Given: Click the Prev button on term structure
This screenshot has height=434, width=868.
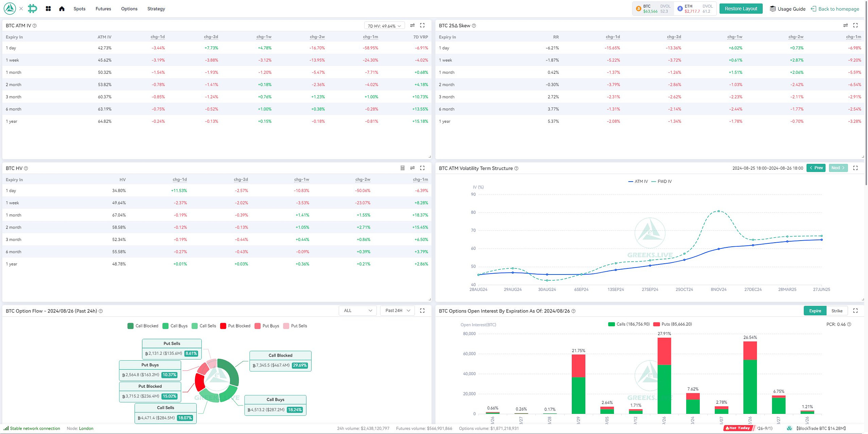Looking at the screenshot, I should [816, 168].
